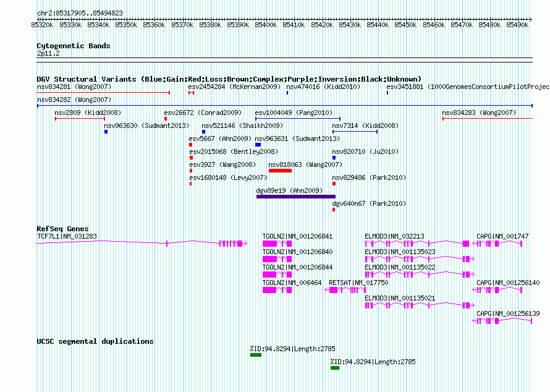Viewport: 550px width, 392px height.
Task: Click the nsv818063 (Wang2007) label
Action: 305,164
